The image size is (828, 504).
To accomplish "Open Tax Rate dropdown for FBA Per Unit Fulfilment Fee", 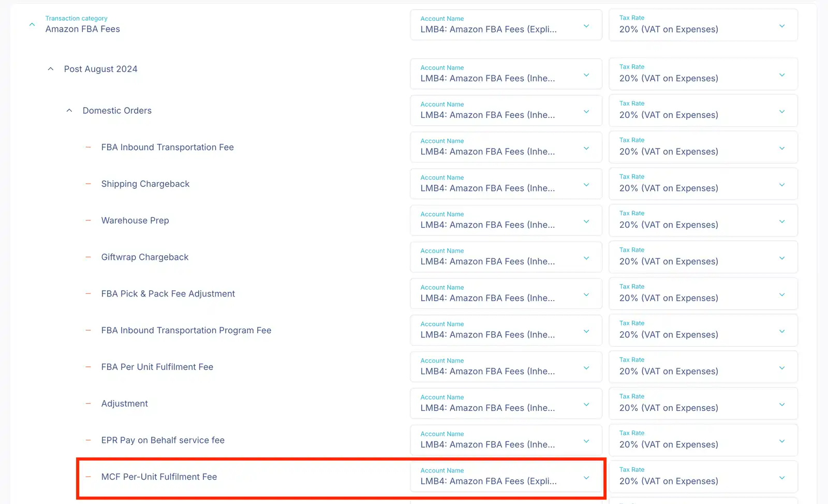I will (x=703, y=367).
